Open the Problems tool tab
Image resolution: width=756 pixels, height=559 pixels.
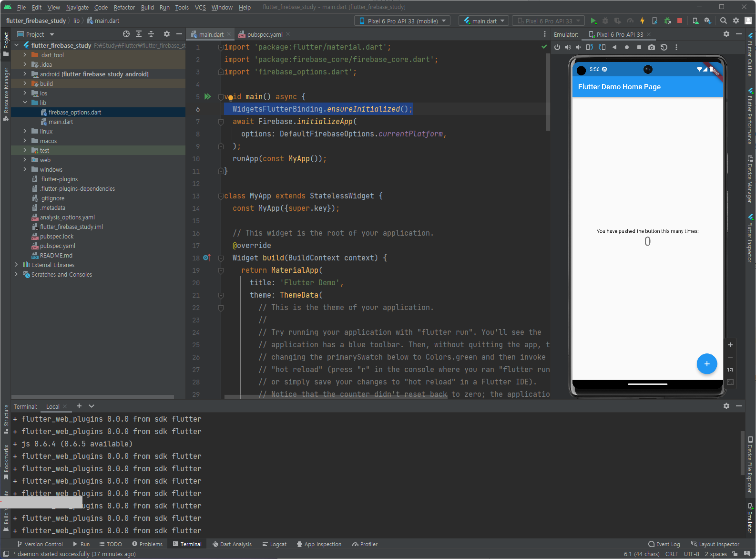(x=147, y=544)
